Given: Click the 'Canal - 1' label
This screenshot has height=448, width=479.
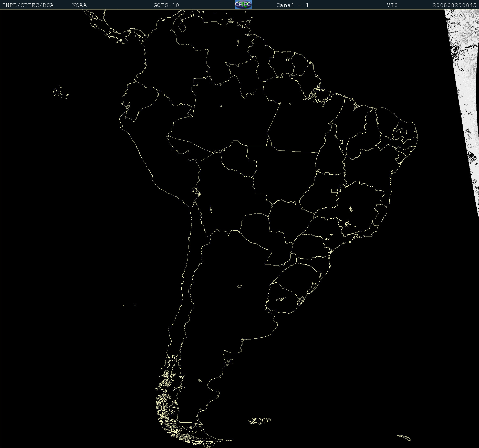Looking at the screenshot, I should 293,5.
